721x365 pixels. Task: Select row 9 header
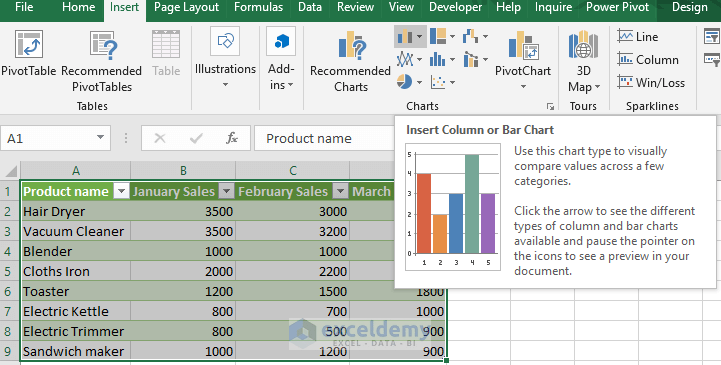pos(10,351)
